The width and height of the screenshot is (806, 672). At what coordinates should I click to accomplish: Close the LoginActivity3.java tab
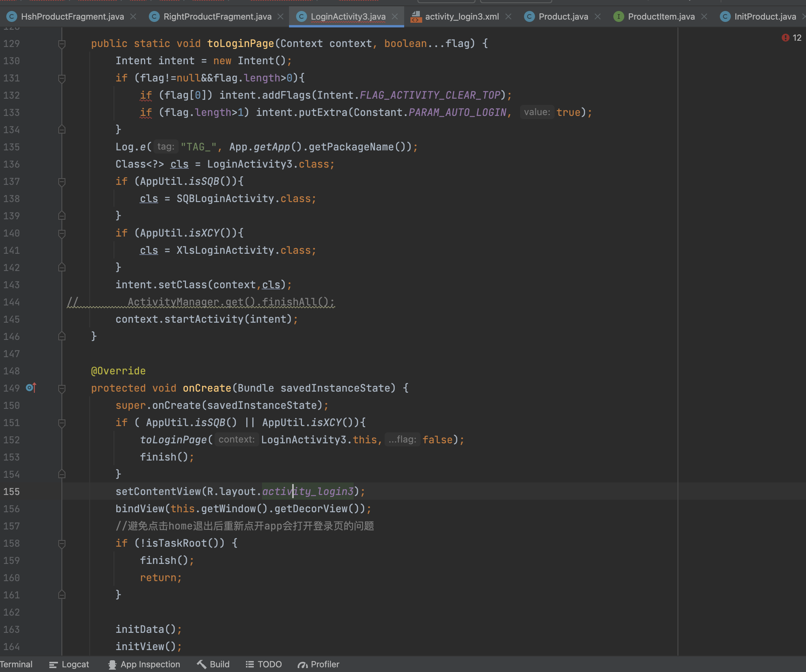tap(395, 16)
